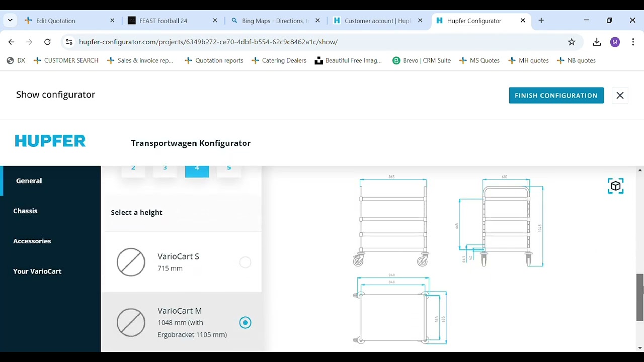
Task: Open the Chrome three-dot menu
Action: pyautogui.click(x=633, y=42)
